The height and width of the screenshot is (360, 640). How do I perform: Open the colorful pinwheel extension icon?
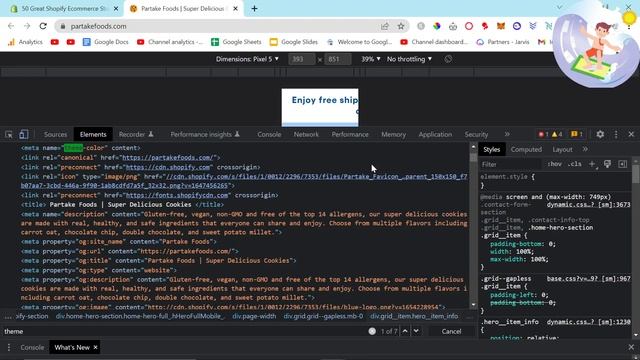click(437, 26)
